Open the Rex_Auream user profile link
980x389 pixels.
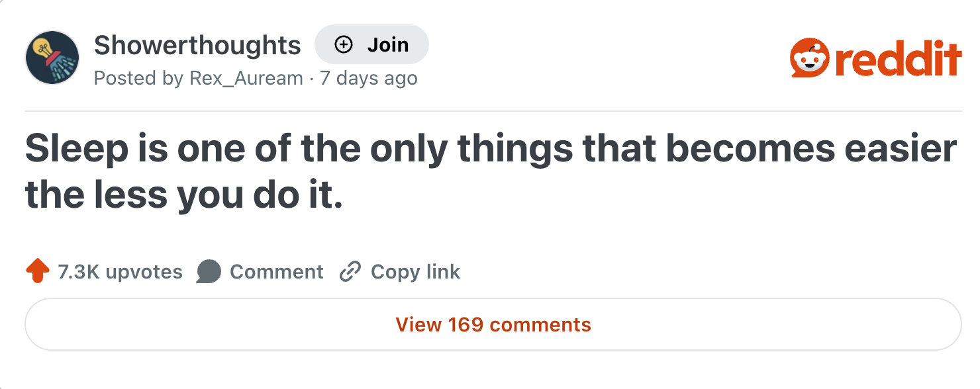click(246, 79)
